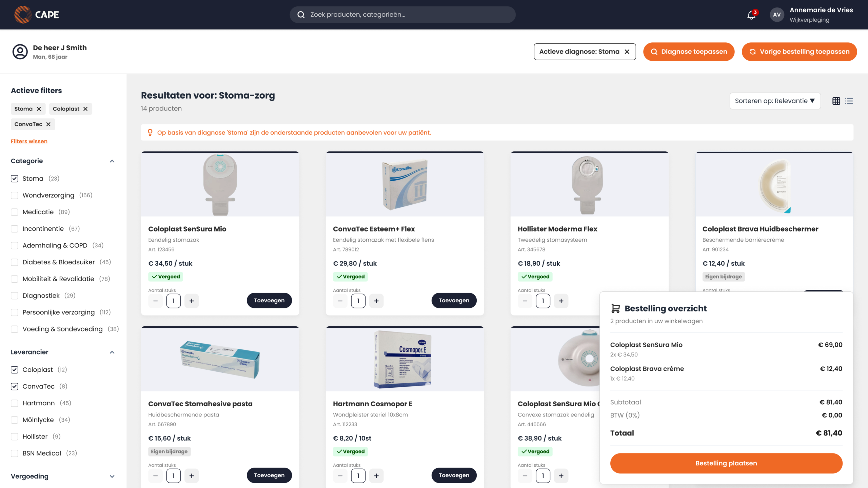Clear the active diagnosis Stoma
The image size is (868, 488).
coord(627,52)
